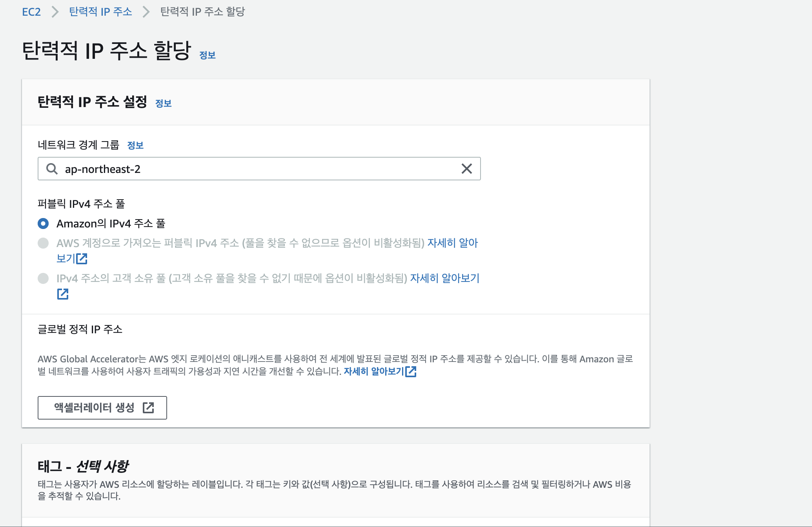Open the EC2 breadcrumb link

(31, 12)
